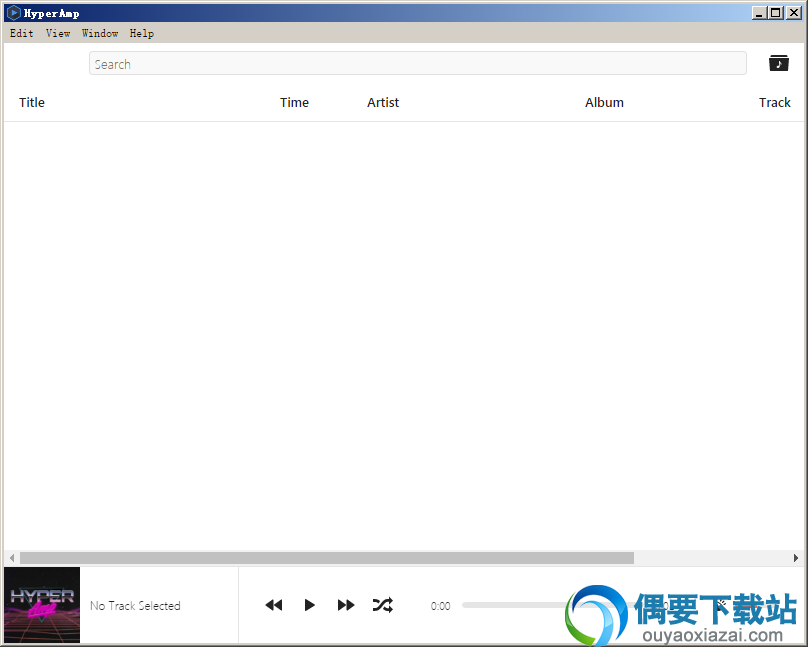The width and height of the screenshot is (808, 647).
Task: Maximize the HyperAmp window
Action: click(776, 13)
